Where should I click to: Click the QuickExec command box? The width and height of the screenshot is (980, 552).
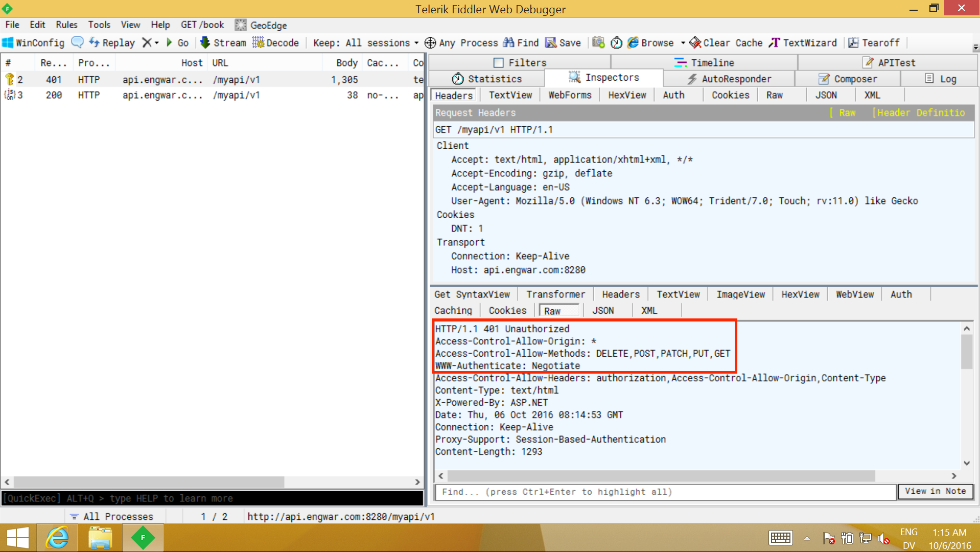213,498
